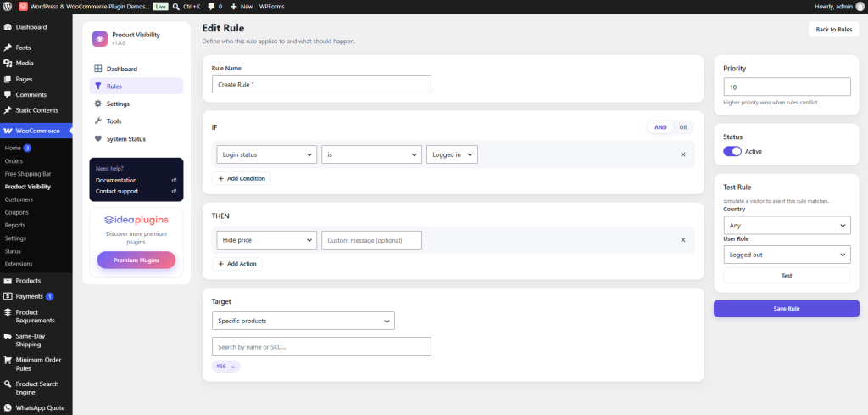Click the Product Search Engine magnifier icon
This screenshot has width=868, height=415.
click(x=8, y=384)
